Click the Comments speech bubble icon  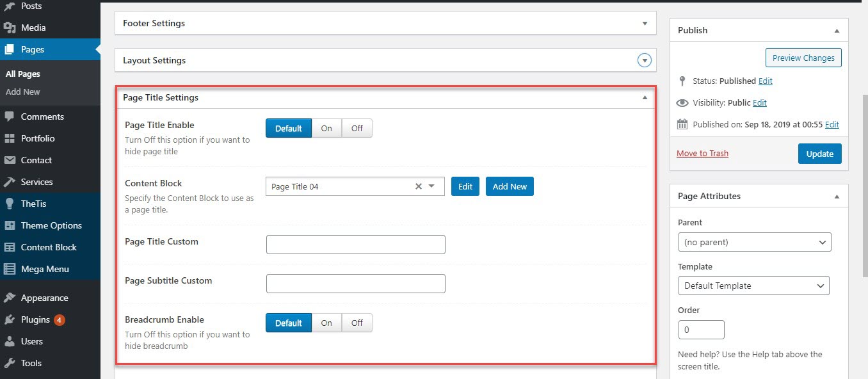10,117
